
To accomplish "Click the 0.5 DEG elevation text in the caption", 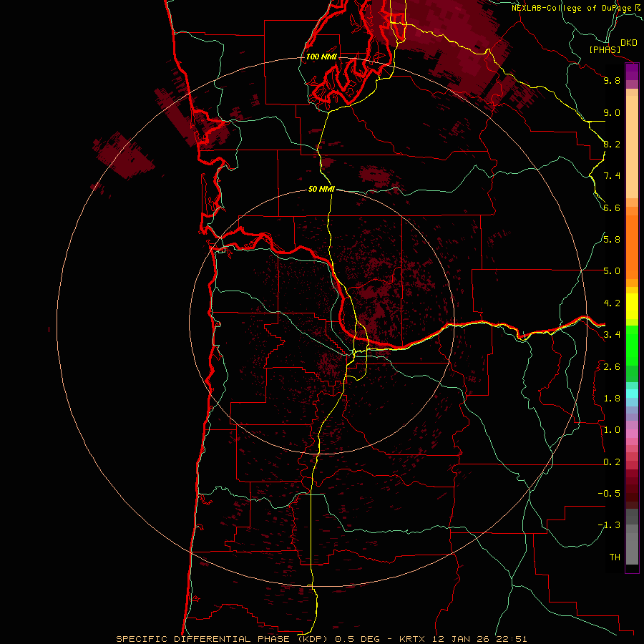I will click(x=359, y=639).
